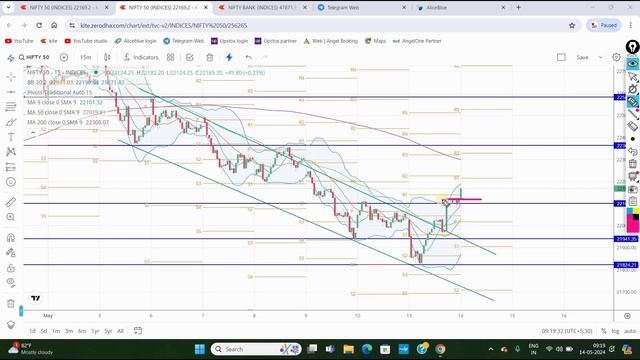Select MA 50 close indicator legend

pos(66,112)
